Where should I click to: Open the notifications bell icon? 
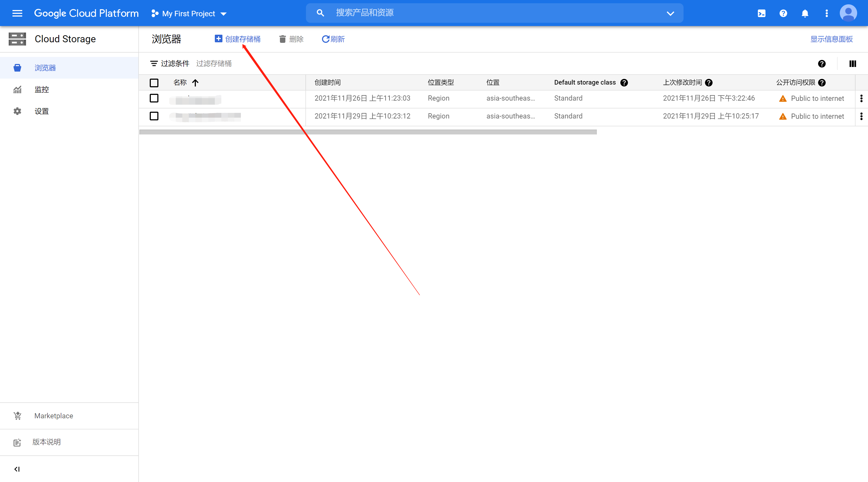(x=805, y=13)
